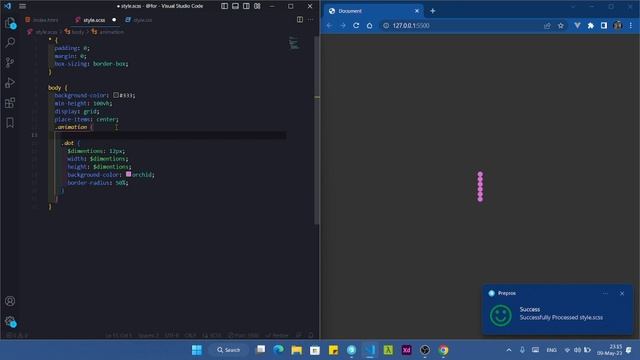Switch to the style.css tab
Screen dimensions: 640x360
coord(139,20)
